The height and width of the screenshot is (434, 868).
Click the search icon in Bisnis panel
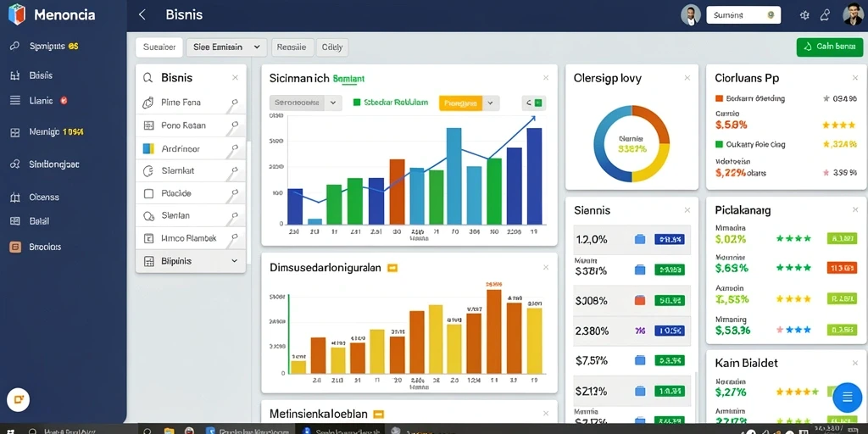click(147, 78)
